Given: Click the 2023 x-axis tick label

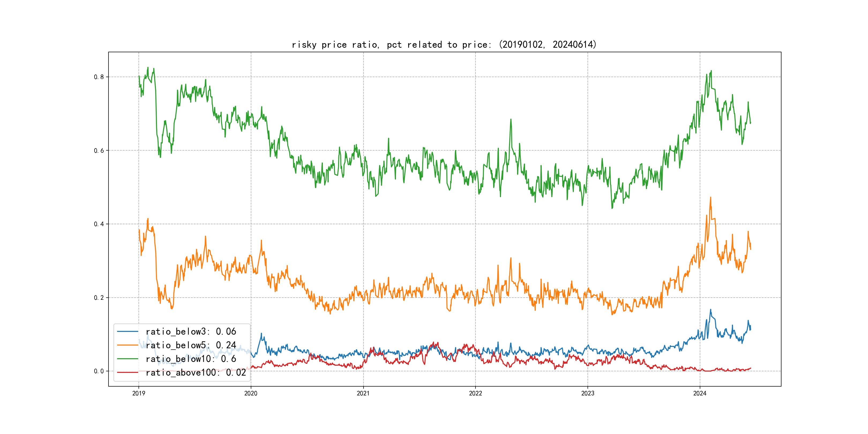Looking at the screenshot, I should [588, 393].
